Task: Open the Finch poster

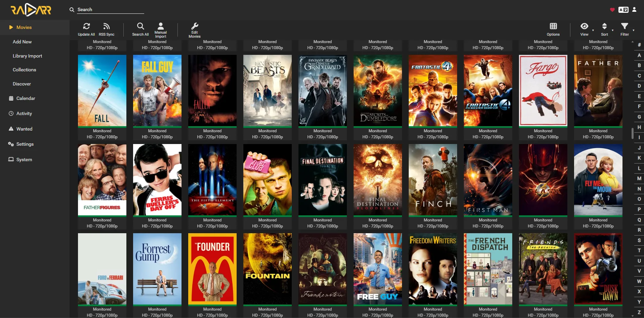Action: pos(433,180)
